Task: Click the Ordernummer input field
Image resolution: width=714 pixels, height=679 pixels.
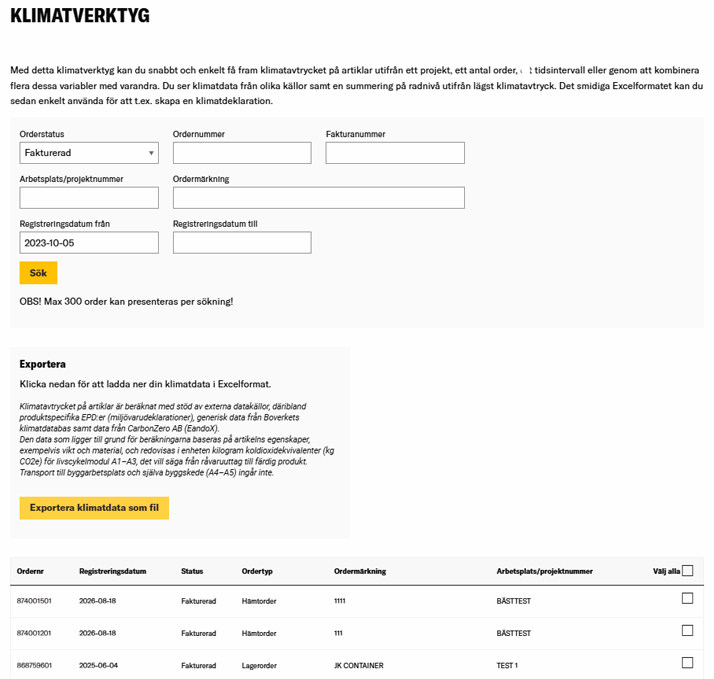Action: [x=242, y=153]
